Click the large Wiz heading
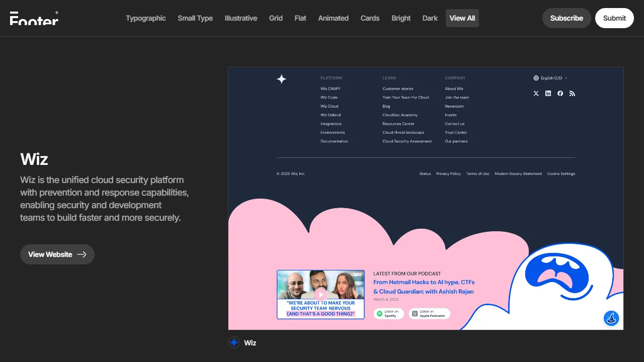The width and height of the screenshot is (644, 362). tap(34, 159)
